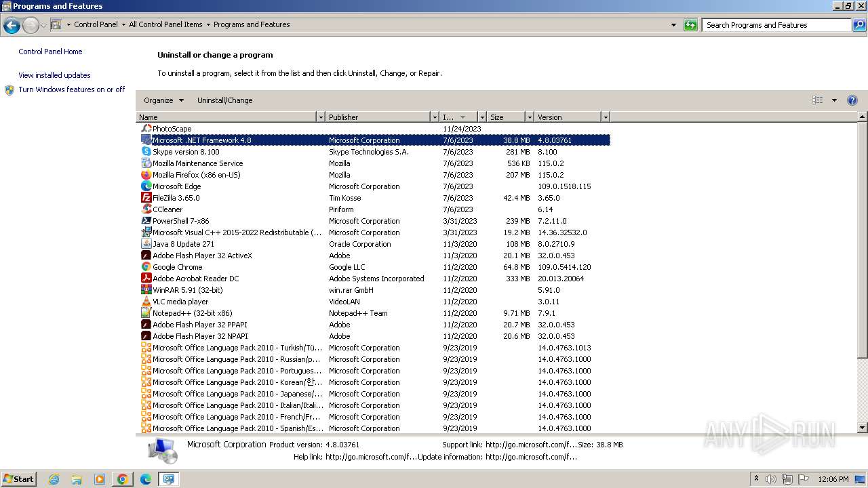Select Microsoft .NET Framework 4.8 row

point(374,140)
